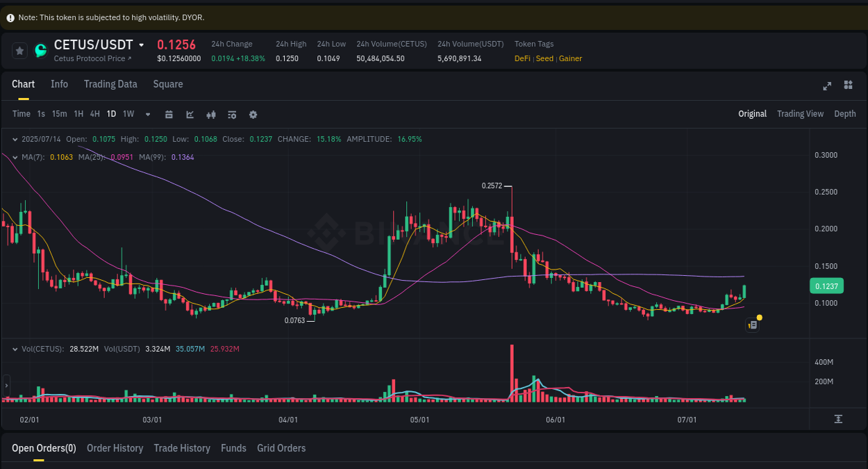The image size is (868, 469).
Task: Open the grid layout widget icon
Action: (848, 85)
